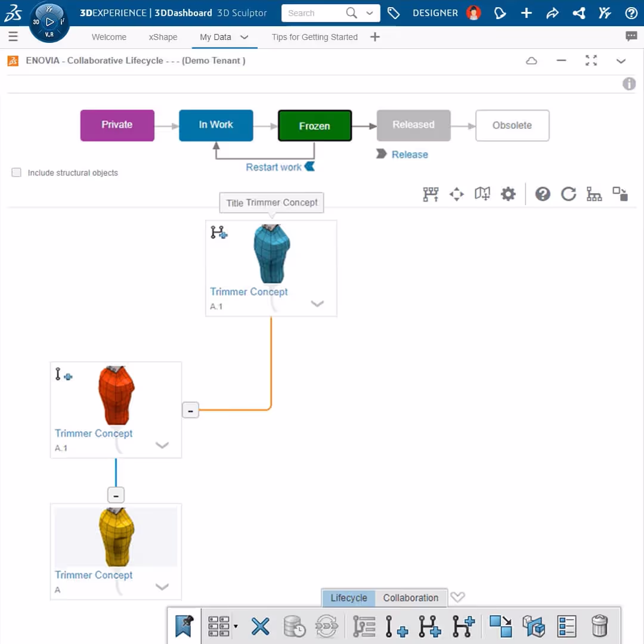Click the trash delete icon
This screenshot has width=644, height=644.
pos(599,626)
